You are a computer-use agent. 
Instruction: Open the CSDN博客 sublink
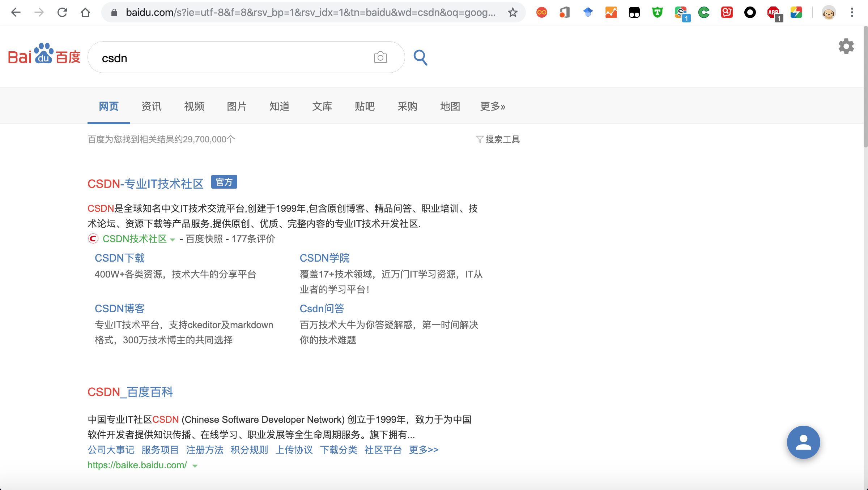120,309
